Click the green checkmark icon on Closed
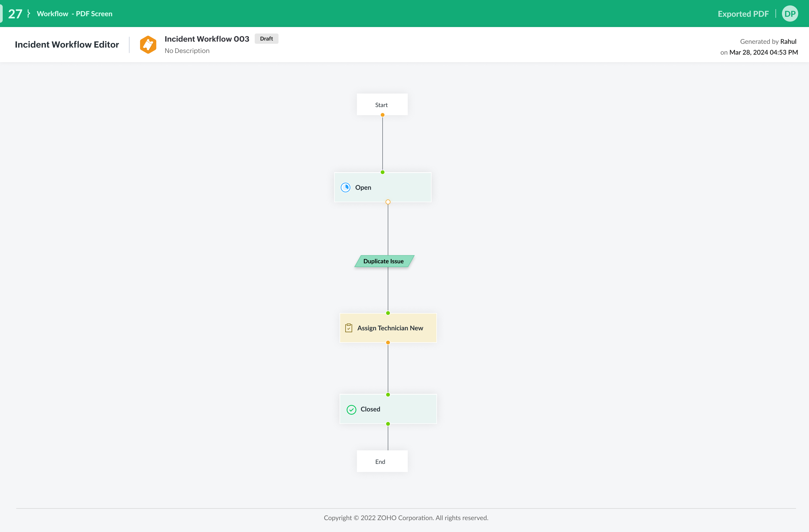The height and width of the screenshot is (532, 809). pyautogui.click(x=351, y=410)
